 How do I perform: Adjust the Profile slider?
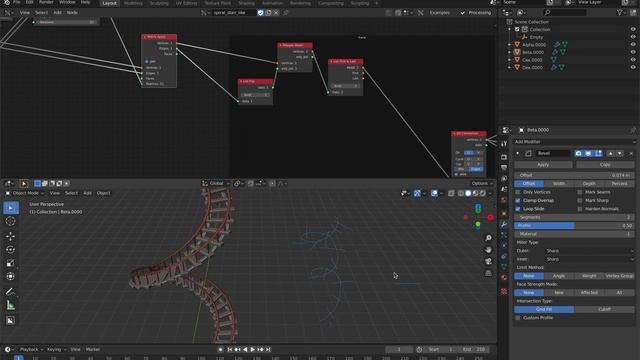pos(574,226)
